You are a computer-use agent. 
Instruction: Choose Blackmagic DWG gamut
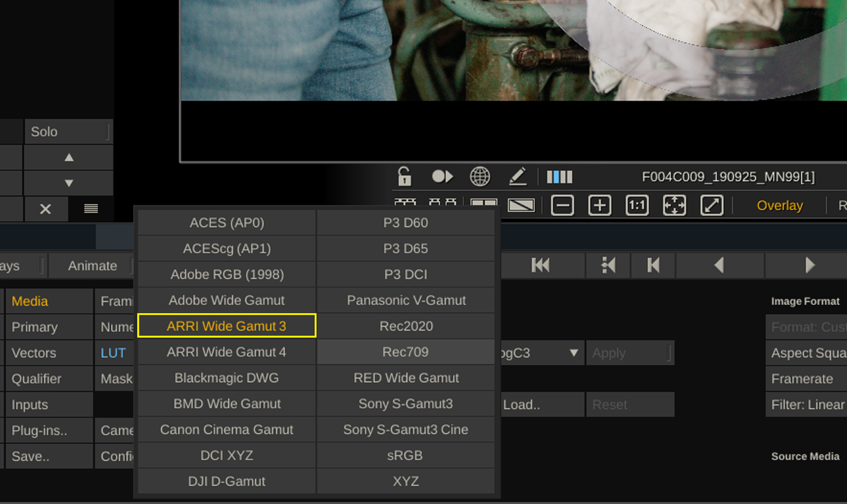227,378
